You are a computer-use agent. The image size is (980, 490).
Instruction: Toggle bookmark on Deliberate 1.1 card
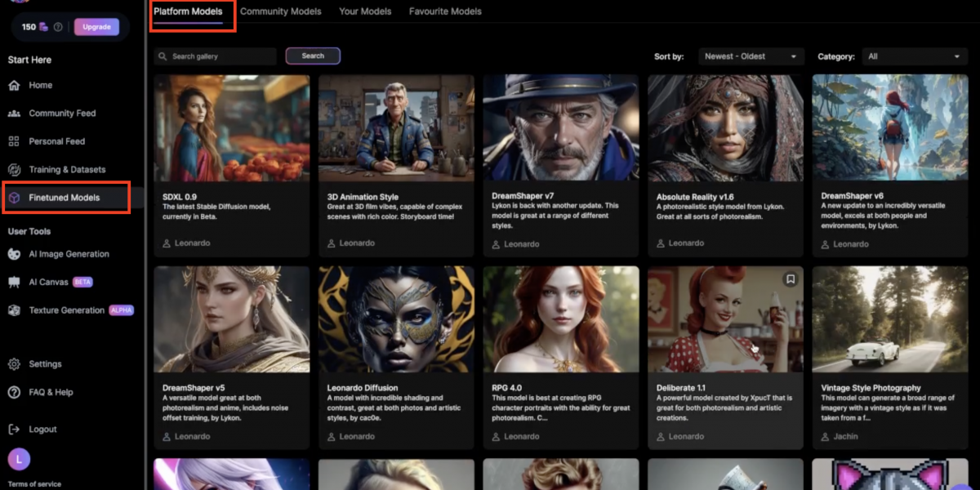click(x=790, y=279)
